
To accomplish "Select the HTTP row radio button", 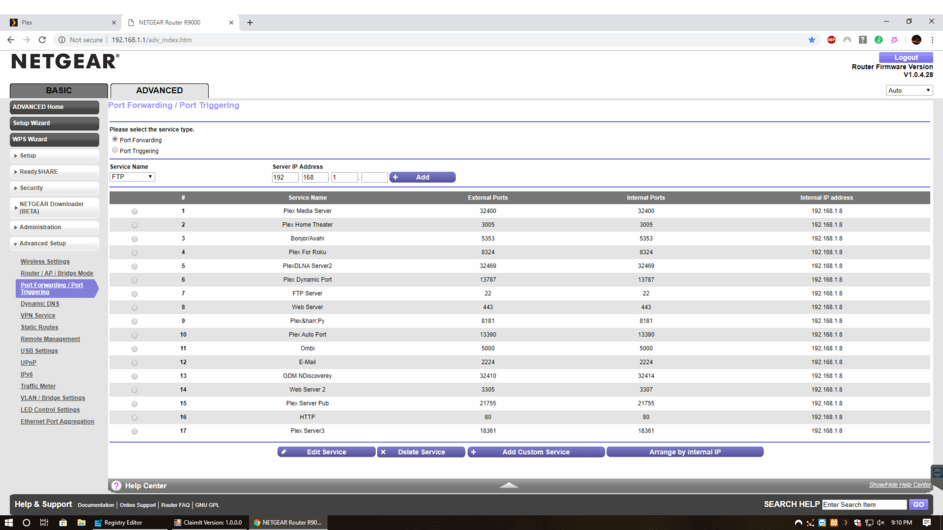I will [135, 418].
